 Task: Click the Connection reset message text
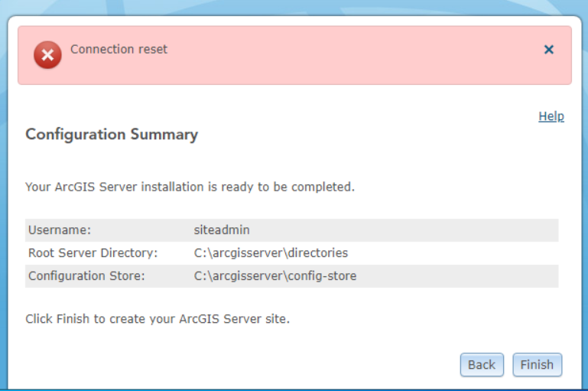click(x=119, y=50)
